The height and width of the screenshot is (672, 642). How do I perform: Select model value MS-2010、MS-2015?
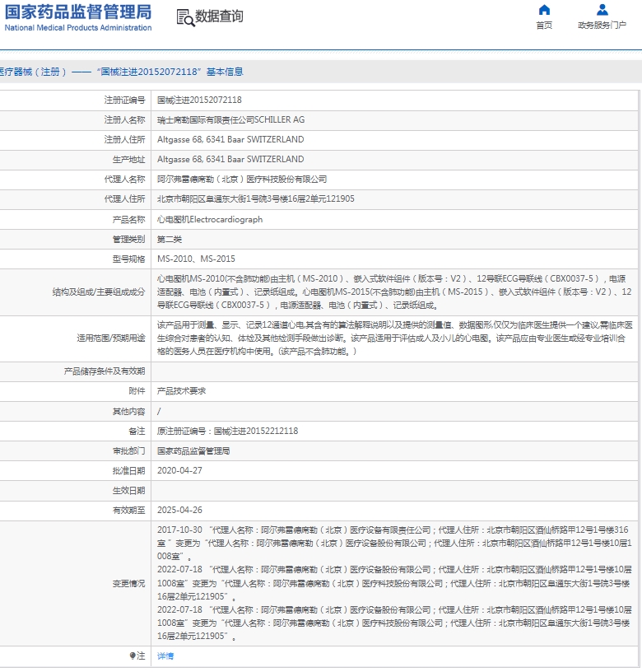196,259
